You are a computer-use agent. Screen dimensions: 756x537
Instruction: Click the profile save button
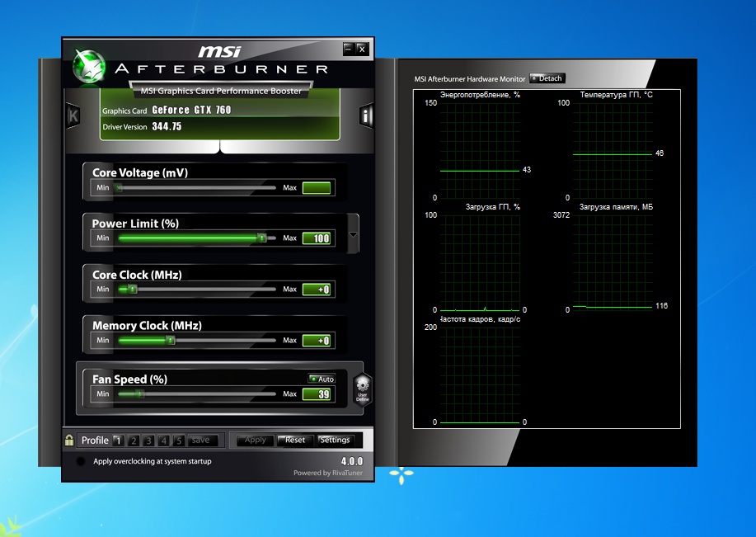coord(201,440)
